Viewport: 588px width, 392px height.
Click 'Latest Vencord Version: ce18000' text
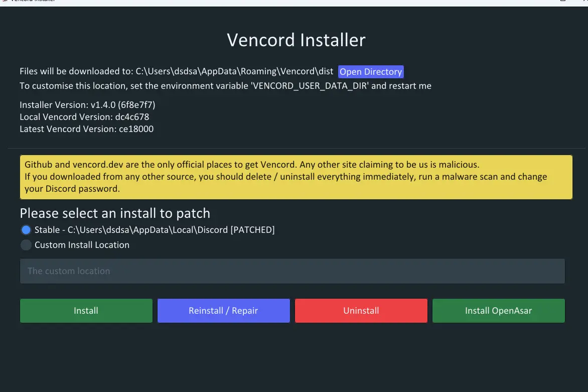point(87,128)
